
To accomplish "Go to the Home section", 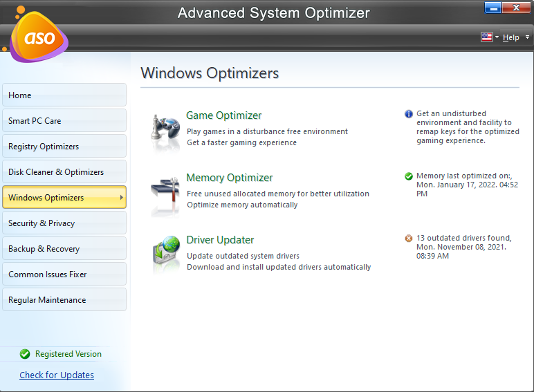I will pyautogui.click(x=64, y=95).
